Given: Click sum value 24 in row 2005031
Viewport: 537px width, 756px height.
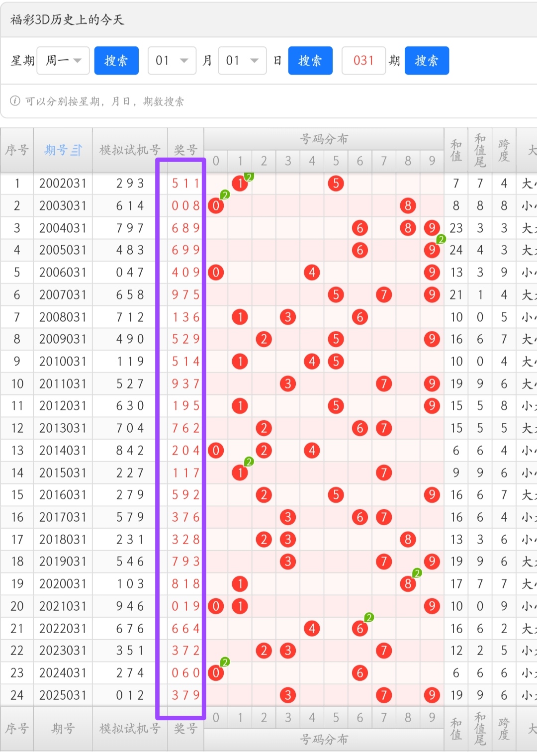Looking at the screenshot, I should pyautogui.click(x=456, y=250).
